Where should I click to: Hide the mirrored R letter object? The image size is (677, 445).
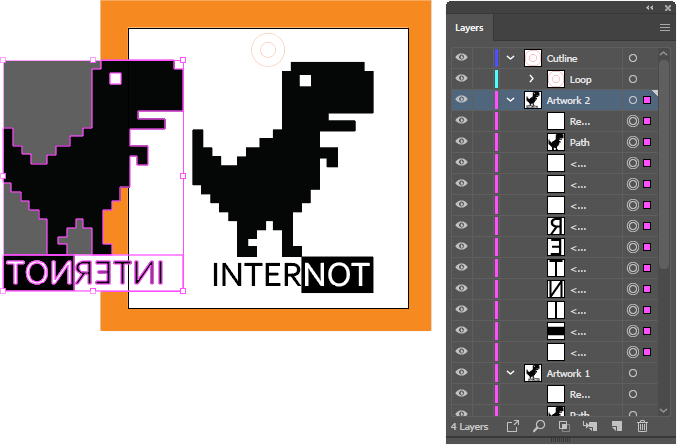pyautogui.click(x=461, y=226)
